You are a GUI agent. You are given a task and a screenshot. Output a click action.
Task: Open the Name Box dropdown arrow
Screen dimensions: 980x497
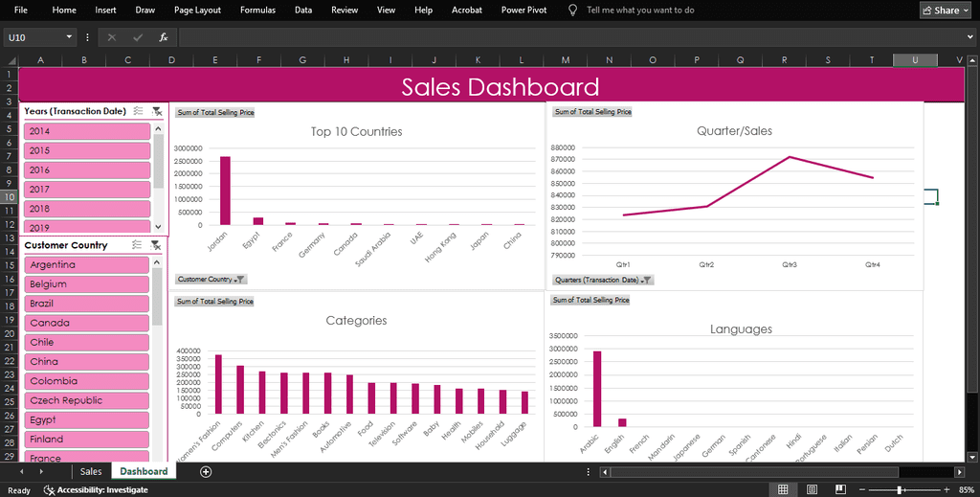tap(69, 37)
